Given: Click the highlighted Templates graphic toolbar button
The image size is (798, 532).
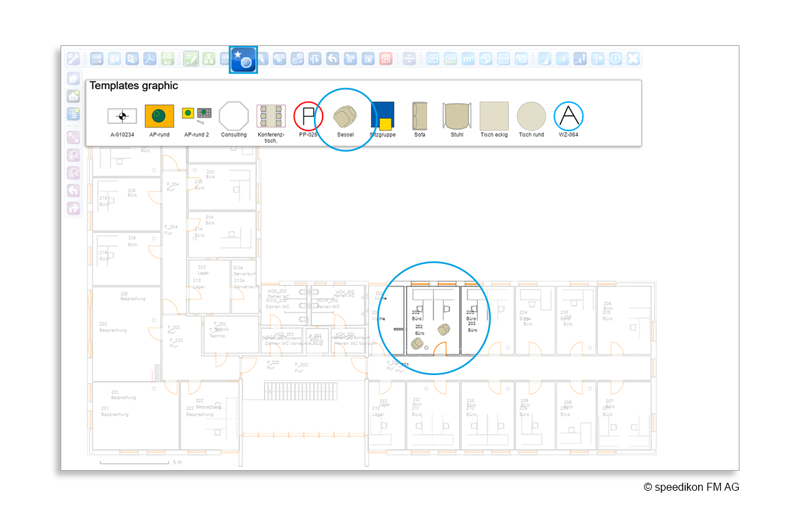Looking at the screenshot, I should tap(243, 59).
